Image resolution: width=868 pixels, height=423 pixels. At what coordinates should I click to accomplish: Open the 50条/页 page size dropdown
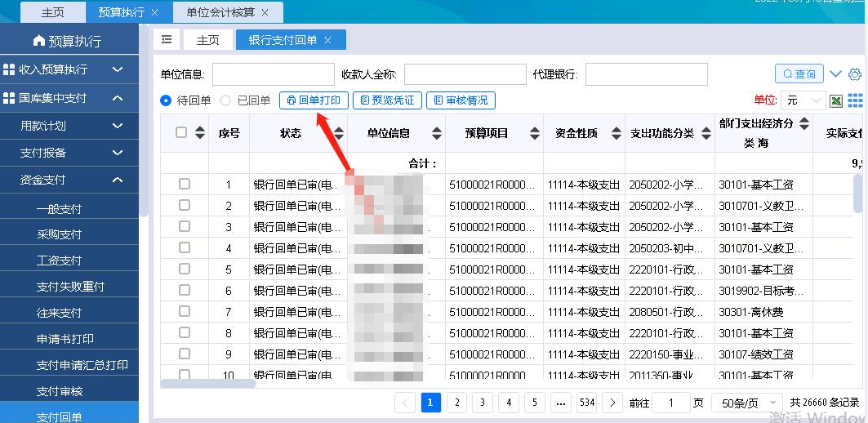coord(747,403)
